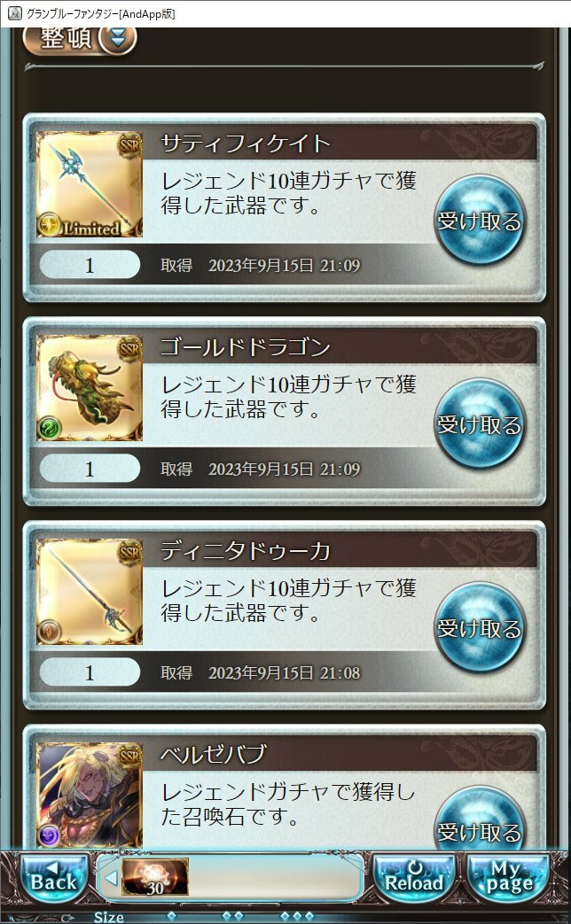Screen dimensions: 571x924
Task: Open the 30 skull quest shortcut
Action: [x=155, y=877]
